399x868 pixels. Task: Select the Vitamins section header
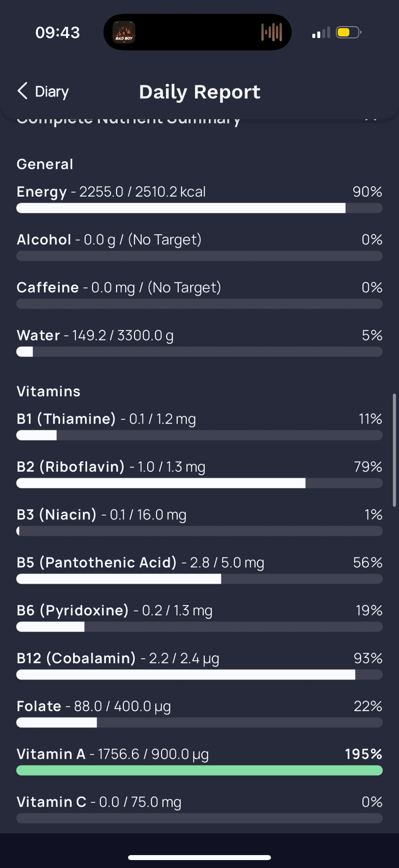coord(49,391)
